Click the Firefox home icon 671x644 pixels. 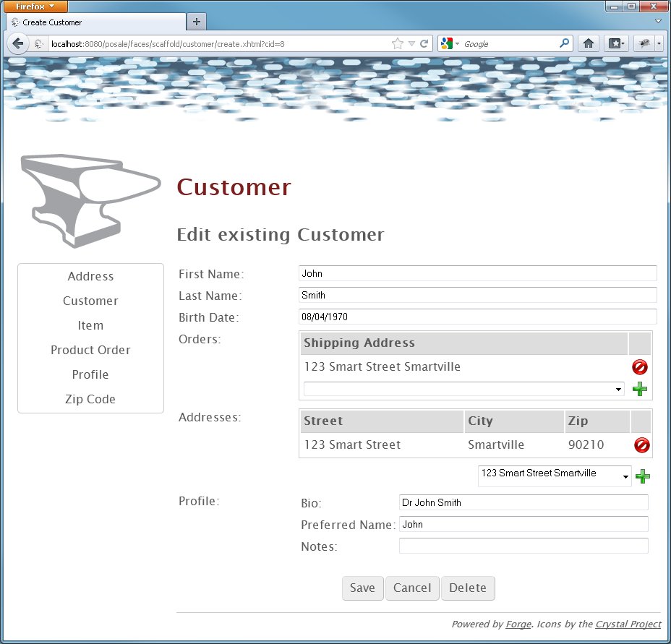(588, 43)
